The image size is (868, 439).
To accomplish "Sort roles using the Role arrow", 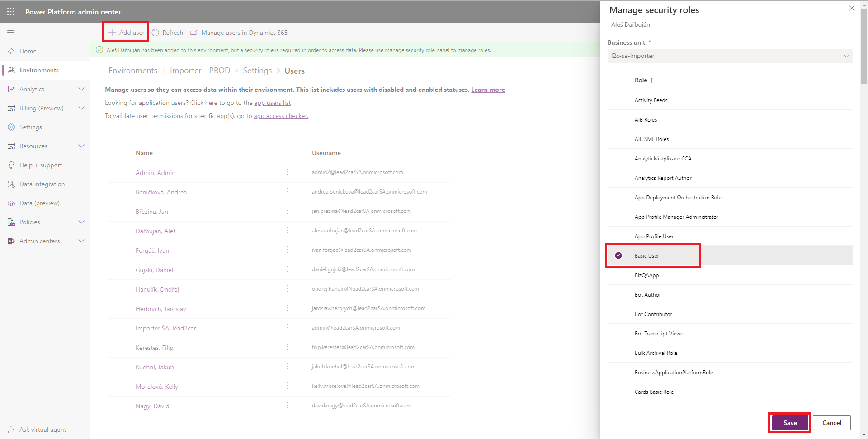I will pos(651,80).
